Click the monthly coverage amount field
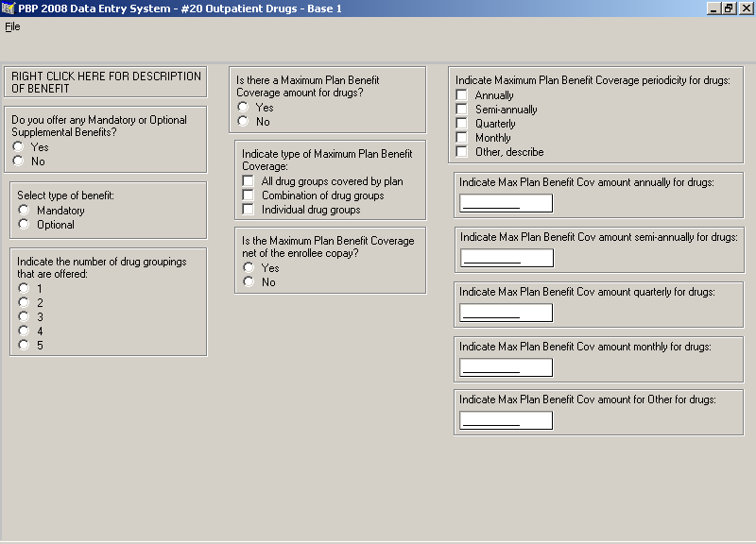This screenshot has width=756, height=544. (x=506, y=367)
